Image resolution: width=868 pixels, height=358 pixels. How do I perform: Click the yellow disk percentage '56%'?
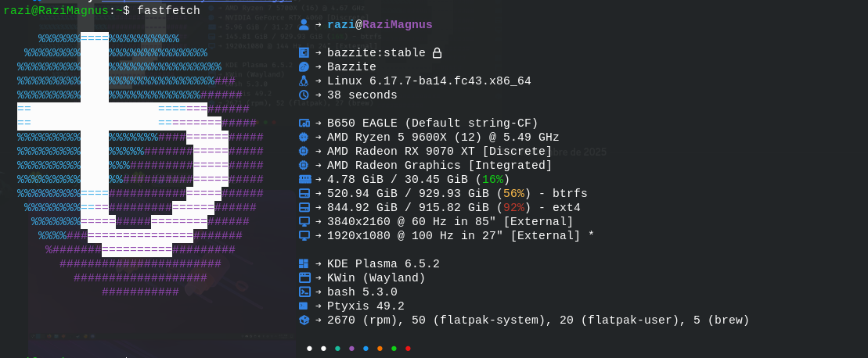(513, 193)
